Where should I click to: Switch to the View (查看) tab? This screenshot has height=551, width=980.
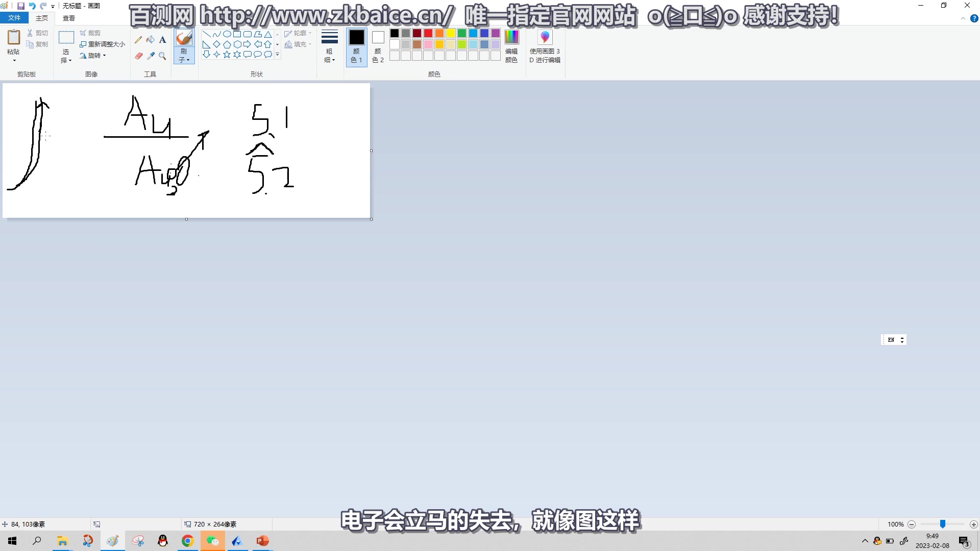coord(69,18)
